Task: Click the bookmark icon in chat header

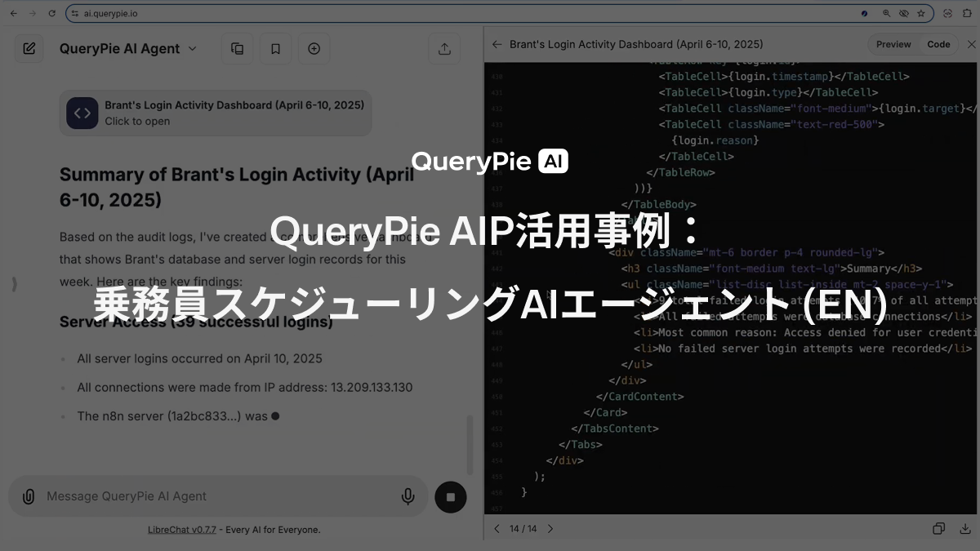Action: (x=275, y=48)
